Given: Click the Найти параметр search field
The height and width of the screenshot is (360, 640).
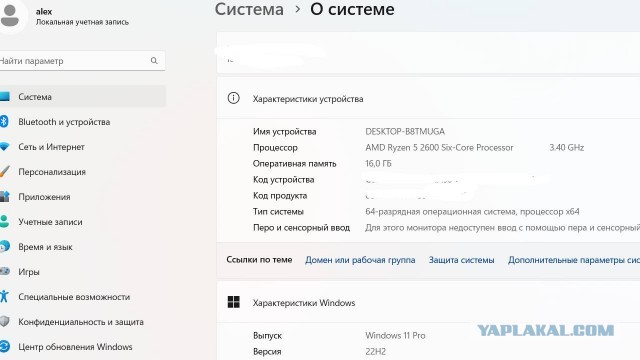Looking at the screenshot, I should [82, 60].
